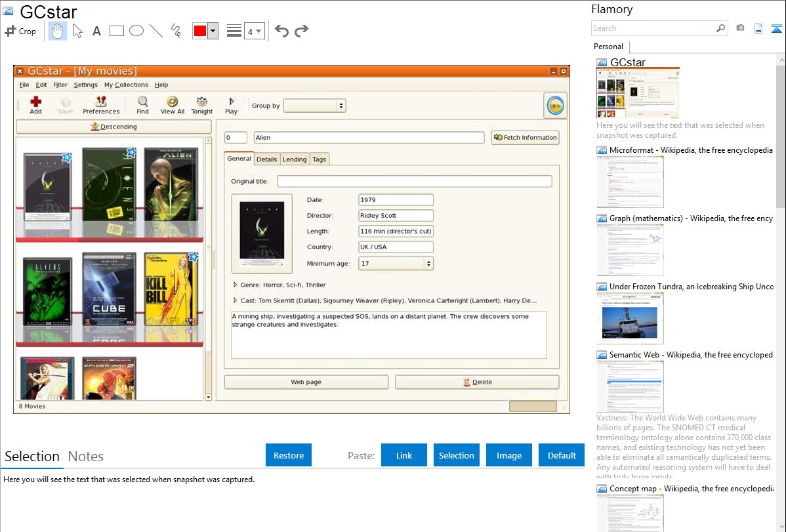Click the line thickness icon
The width and height of the screenshot is (786, 532).
234,31
